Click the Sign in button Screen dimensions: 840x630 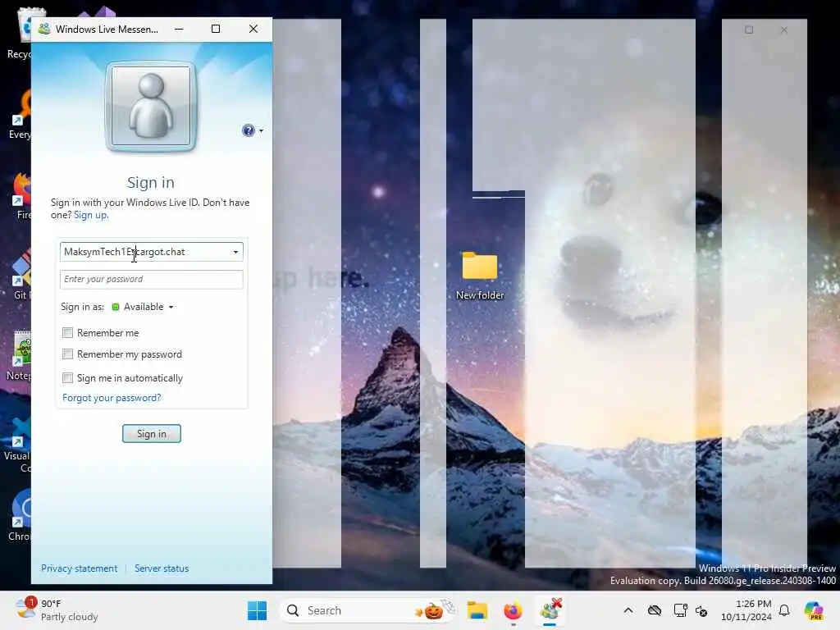click(152, 433)
